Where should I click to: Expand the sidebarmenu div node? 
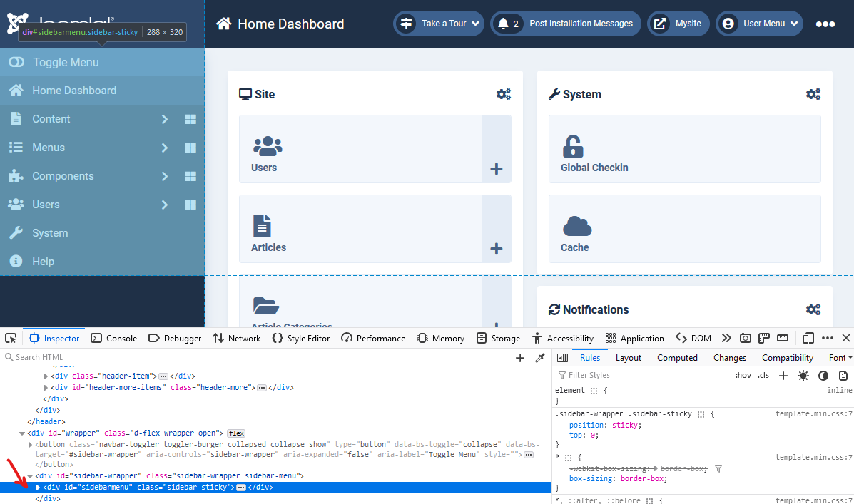coord(39,488)
